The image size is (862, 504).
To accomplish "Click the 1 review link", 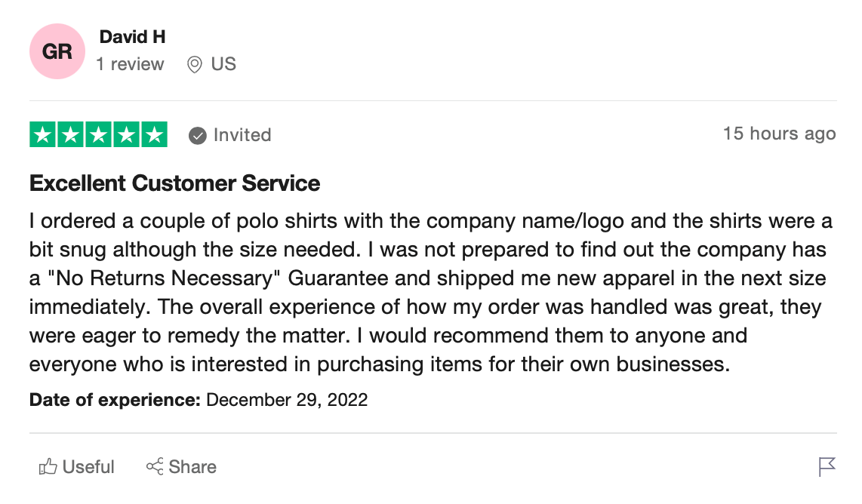I will (130, 64).
